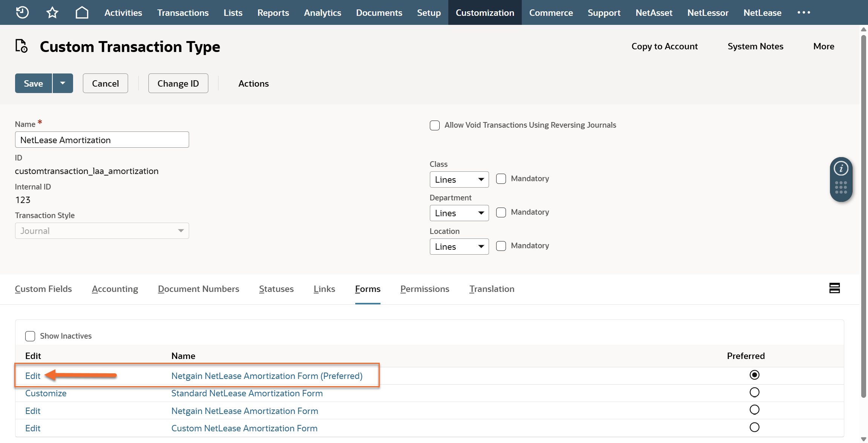The width and height of the screenshot is (868, 443).
Task: Open the Class Lines dropdown
Action: [459, 180]
